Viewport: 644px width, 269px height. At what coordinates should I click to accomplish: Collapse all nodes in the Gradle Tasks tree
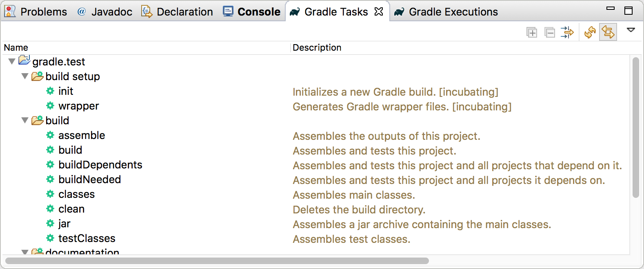tap(550, 32)
